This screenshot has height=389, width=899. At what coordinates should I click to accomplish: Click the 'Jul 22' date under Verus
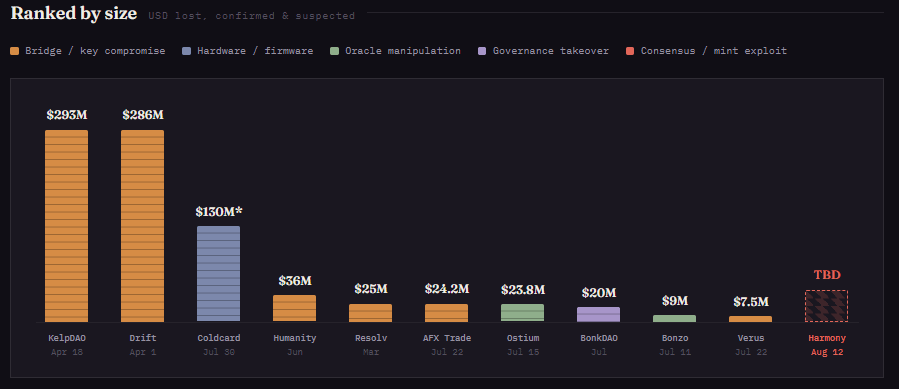[751, 352]
